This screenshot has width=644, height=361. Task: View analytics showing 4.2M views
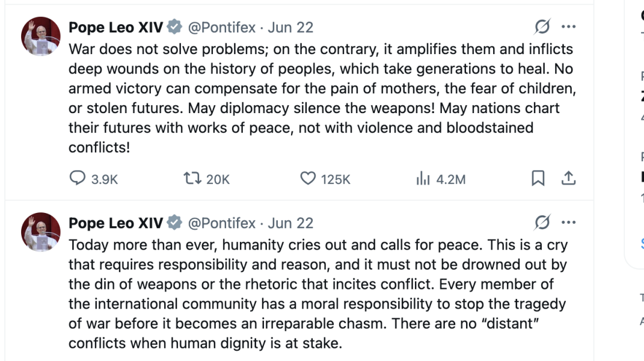(x=423, y=179)
